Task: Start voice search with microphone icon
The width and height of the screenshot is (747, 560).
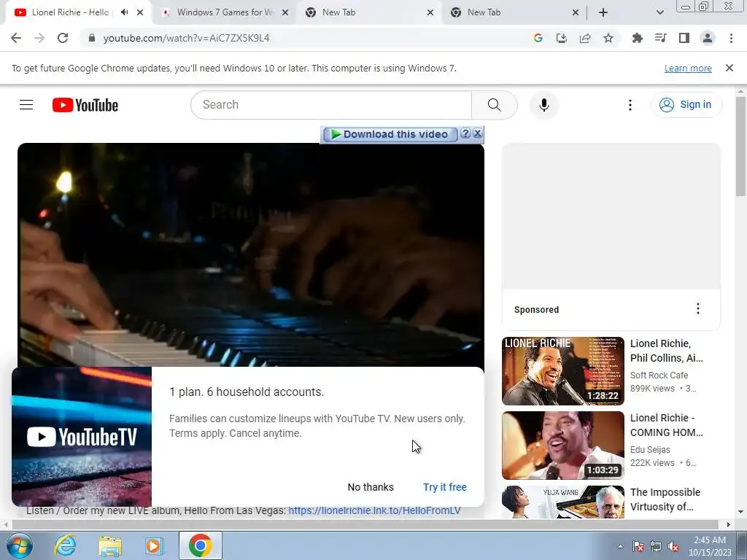Action: point(543,105)
